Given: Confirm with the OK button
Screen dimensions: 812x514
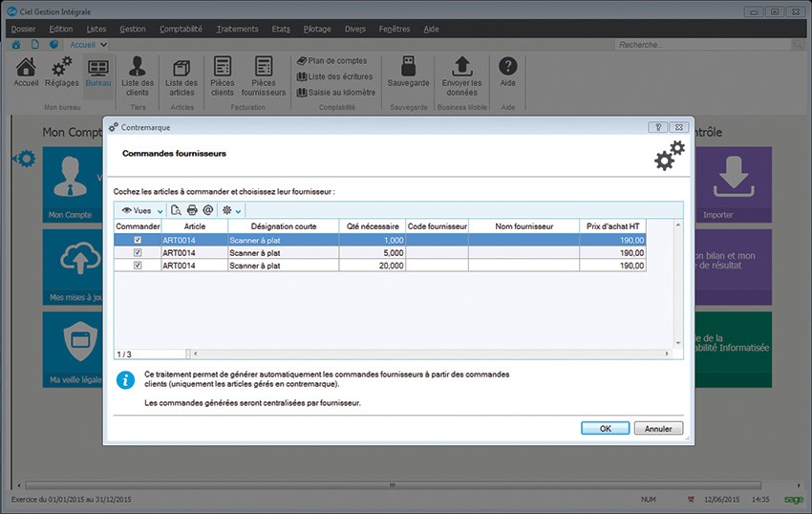Looking at the screenshot, I should click(x=605, y=429).
